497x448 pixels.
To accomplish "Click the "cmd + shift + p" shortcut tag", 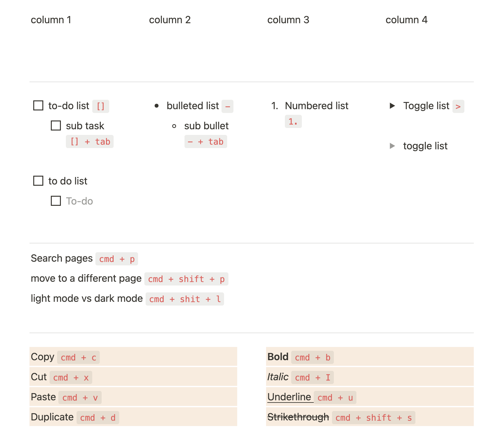I will (186, 279).
